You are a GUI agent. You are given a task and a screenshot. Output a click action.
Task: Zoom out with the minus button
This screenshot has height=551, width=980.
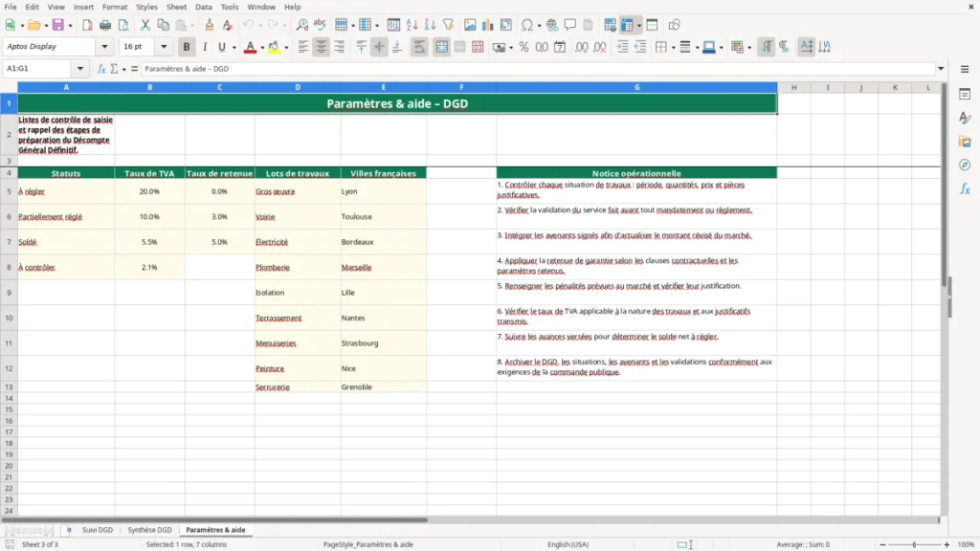[x=882, y=544]
